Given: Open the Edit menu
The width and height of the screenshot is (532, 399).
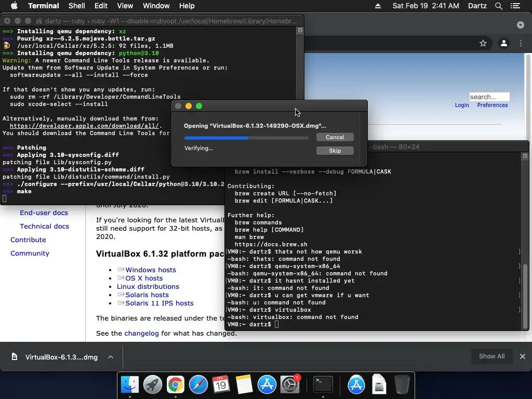Looking at the screenshot, I should point(101,6).
